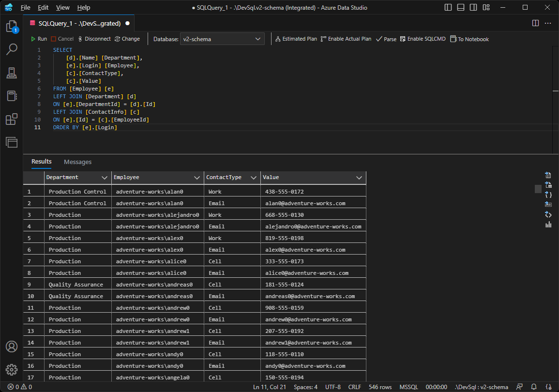Select the cell 668-555-0130

[x=313, y=215]
